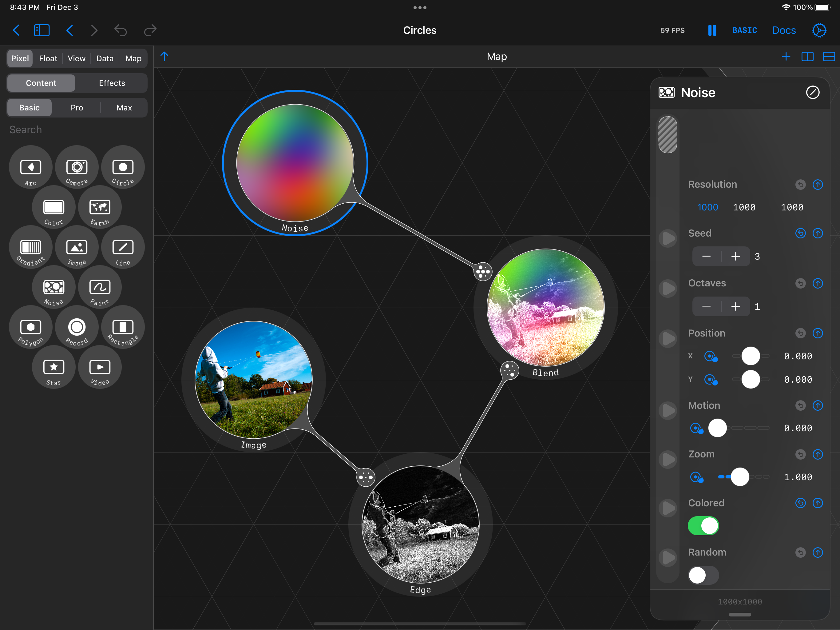Select the Star node icon
This screenshot has height=630, width=840.
[x=53, y=367]
